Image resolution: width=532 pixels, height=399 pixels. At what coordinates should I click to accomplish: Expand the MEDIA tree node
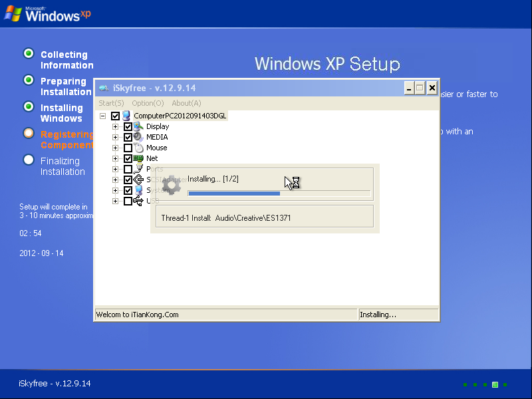[115, 138]
